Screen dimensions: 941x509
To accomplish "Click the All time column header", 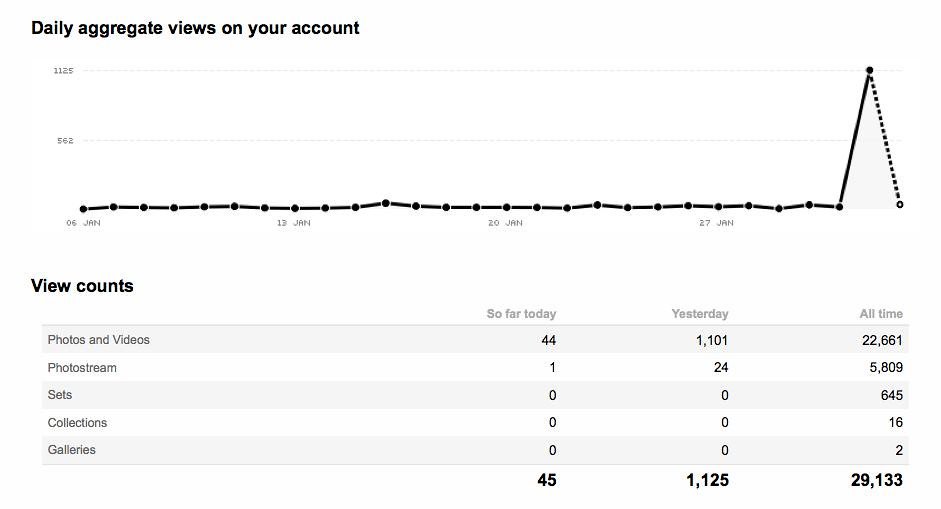I will 881,314.
